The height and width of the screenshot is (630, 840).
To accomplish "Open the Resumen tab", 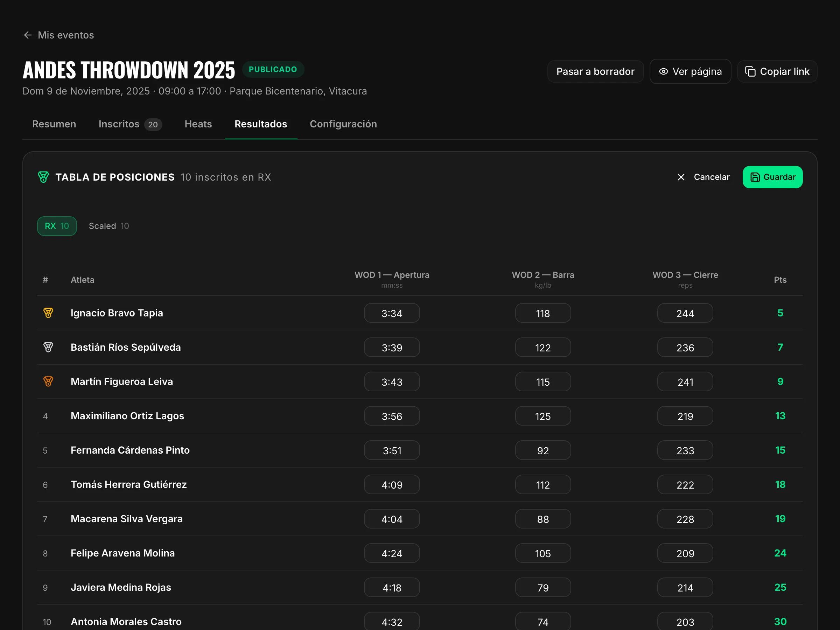I will [54, 124].
